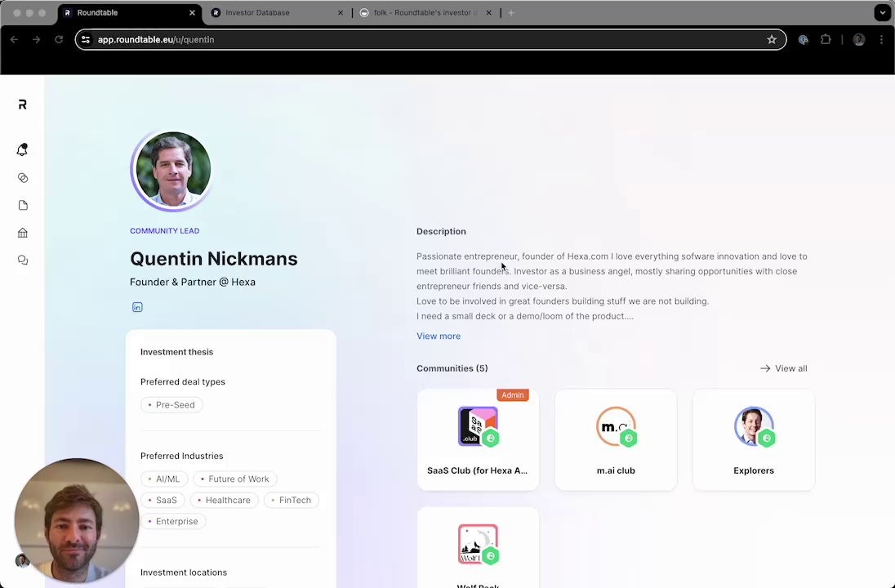The height and width of the screenshot is (588, 895).
Task: Reload the current page
Action: 59,39
